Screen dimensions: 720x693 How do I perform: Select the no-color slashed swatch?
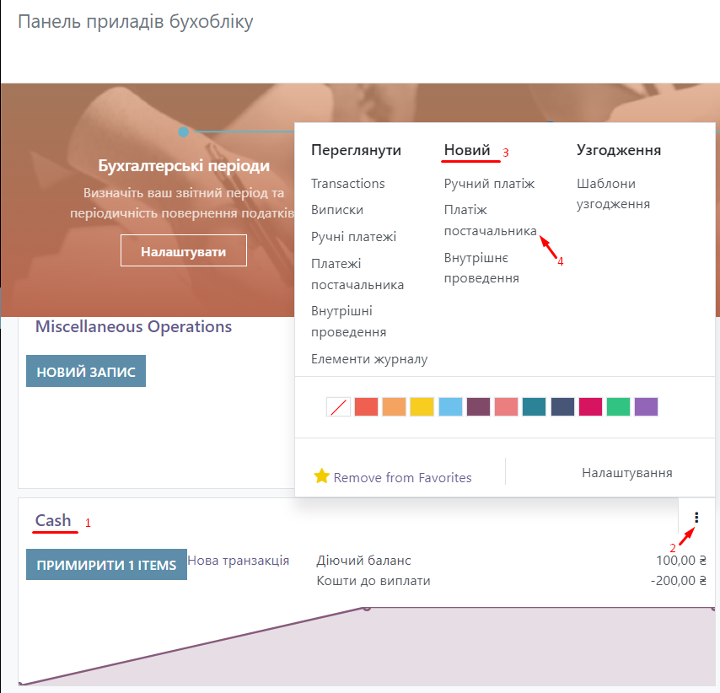point(338,407)
